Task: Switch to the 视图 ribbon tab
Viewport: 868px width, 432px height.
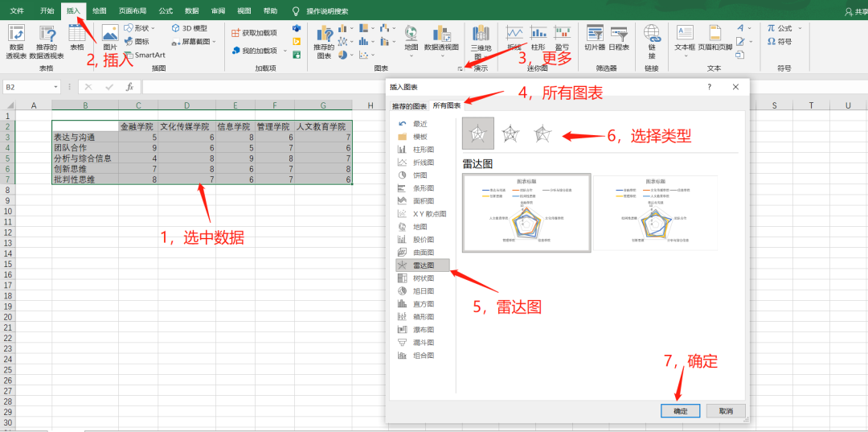Action: tap(244, 10)
